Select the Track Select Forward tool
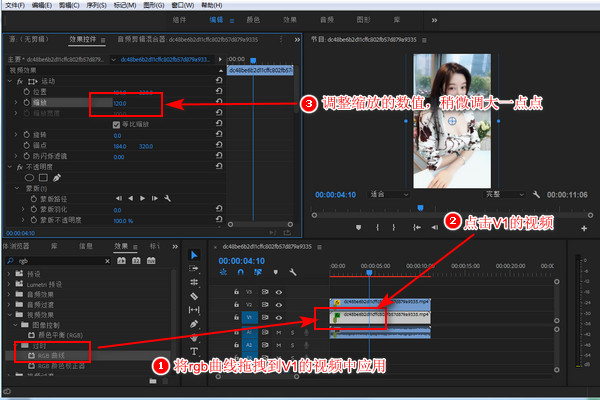This screenshot has height=400, width=600. coord(194,268)
